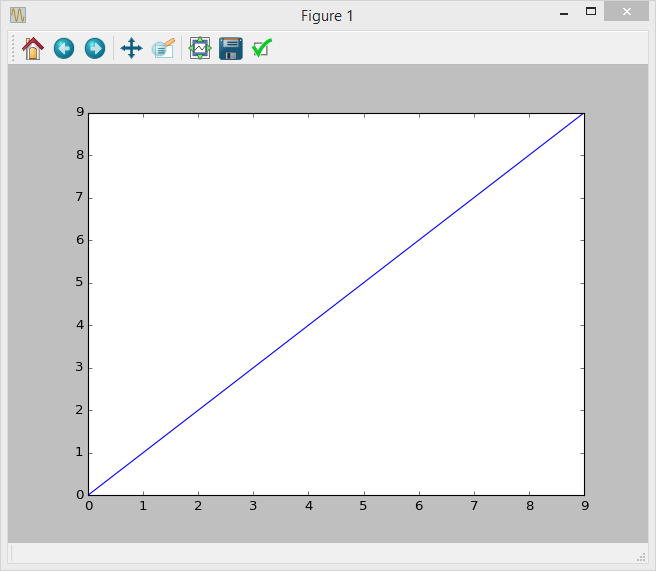Click the resize grip in window corner

[641, 556]
